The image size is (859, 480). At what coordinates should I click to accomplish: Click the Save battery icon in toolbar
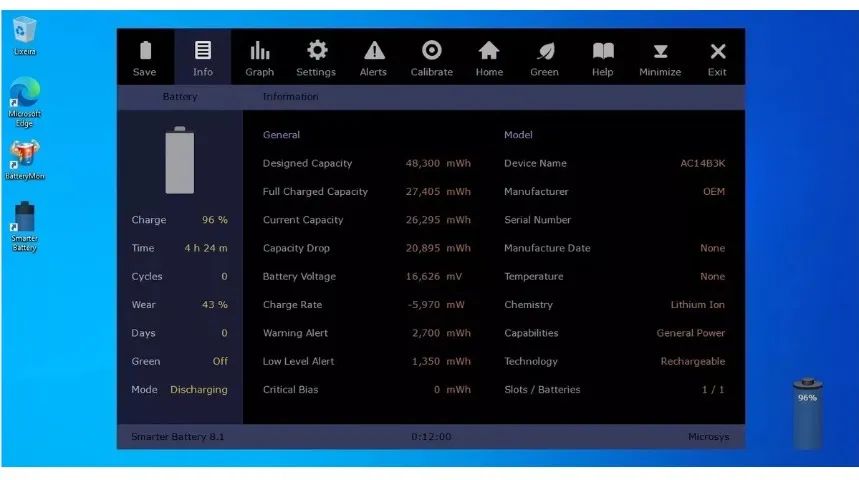pyautogui.click(x=145, y=57)
